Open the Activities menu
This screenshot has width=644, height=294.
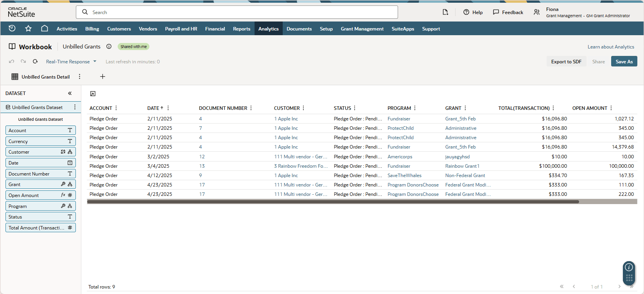coord(67,29)
